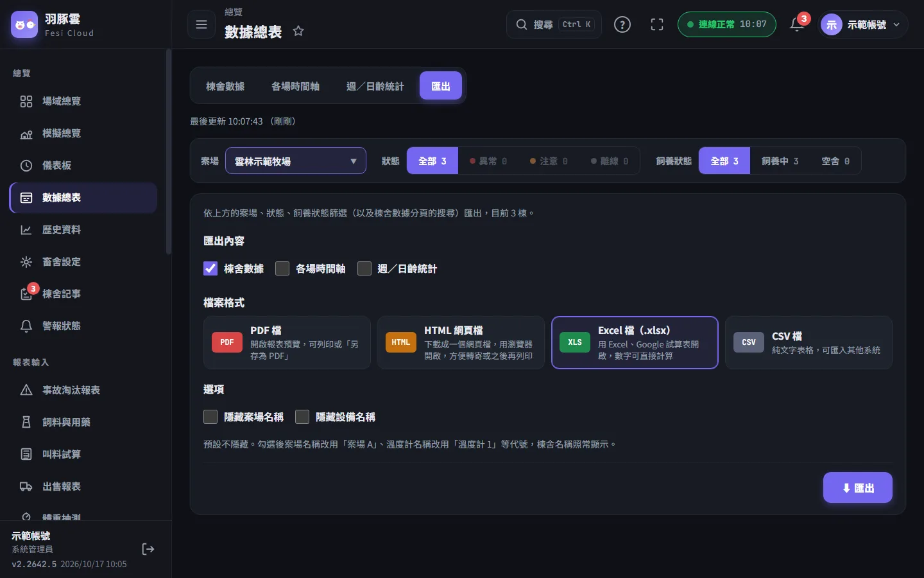
Task: Click the 儀表板 clock icon in the sidebar
Action: tap(26, 166)
